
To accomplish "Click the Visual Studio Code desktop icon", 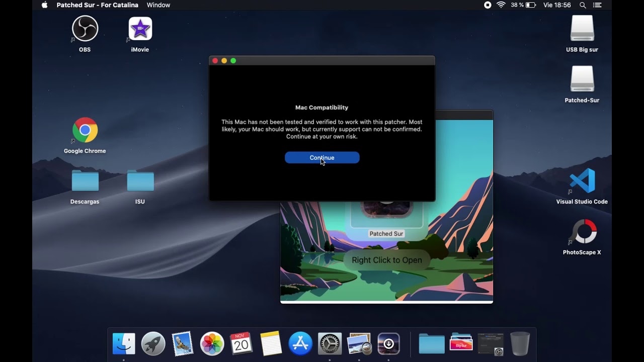I will (582, 181).
